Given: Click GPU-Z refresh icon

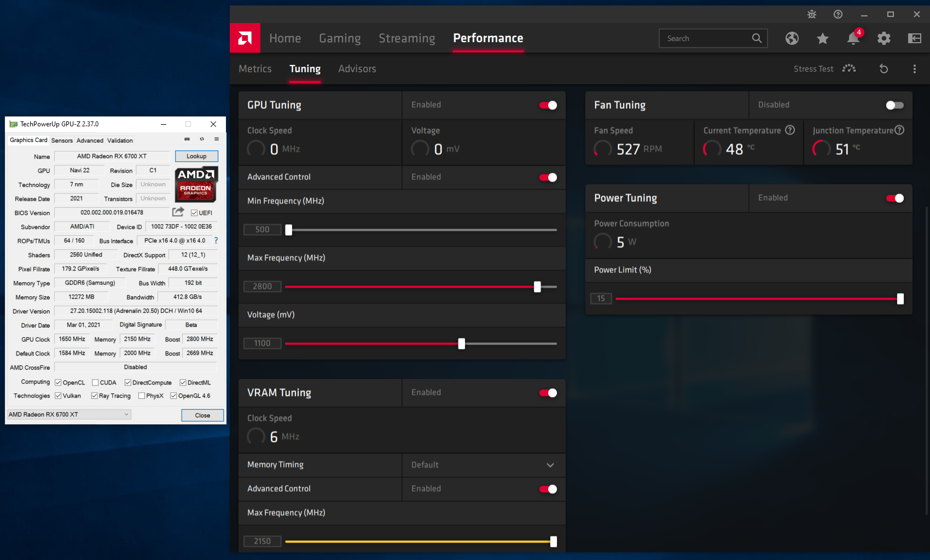Looking at the screenshot, I should point(202,139).
